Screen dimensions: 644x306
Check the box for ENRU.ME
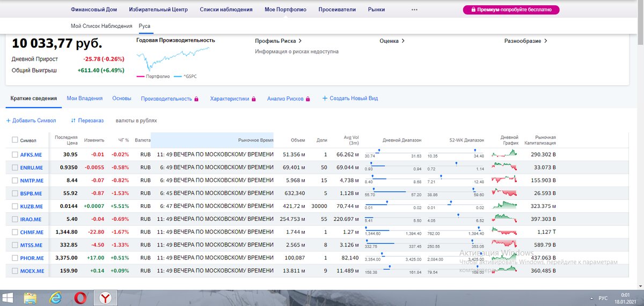[15, 167]
